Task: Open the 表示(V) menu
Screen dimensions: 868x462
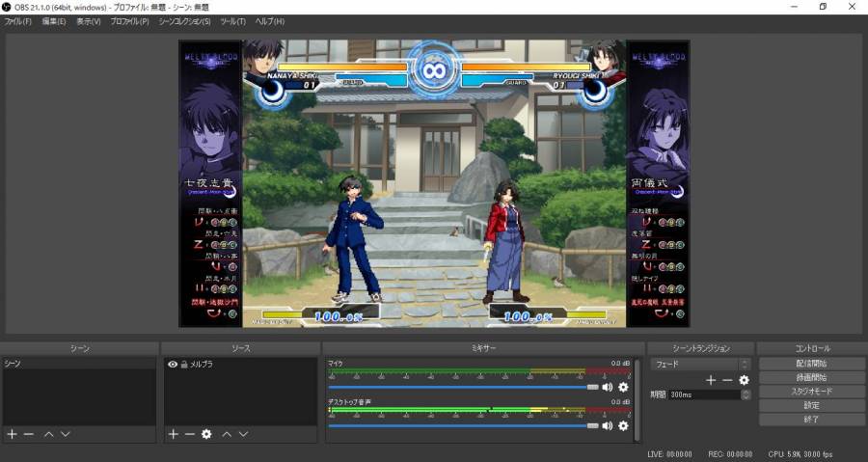Action: pyautogui.click(x=89, y=21)
